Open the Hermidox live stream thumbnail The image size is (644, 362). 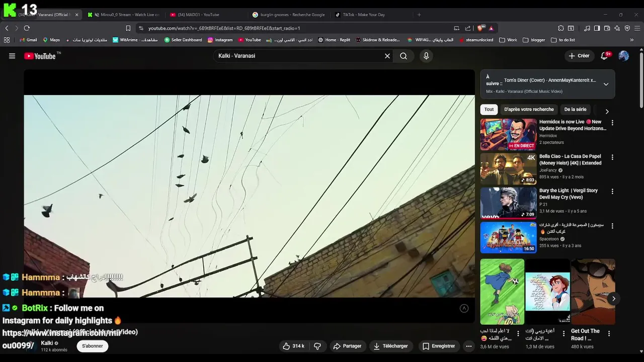pyautogui.click(x=508, y=134)
